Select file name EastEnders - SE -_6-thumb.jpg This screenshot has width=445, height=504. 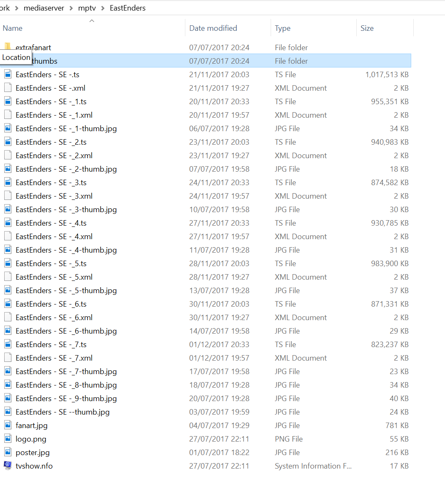tap(66, 331)
